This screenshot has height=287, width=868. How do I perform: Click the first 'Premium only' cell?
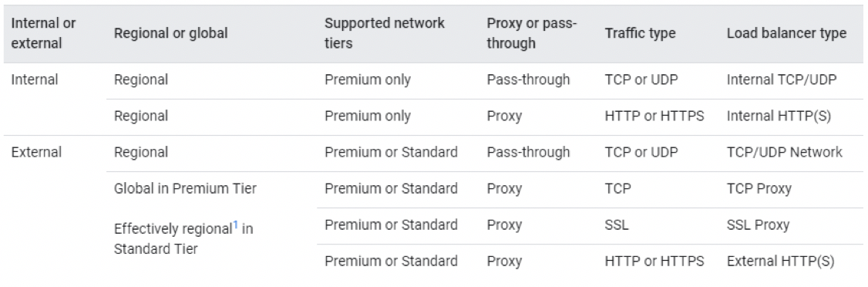pyautogui.click(x=368, y=79)
